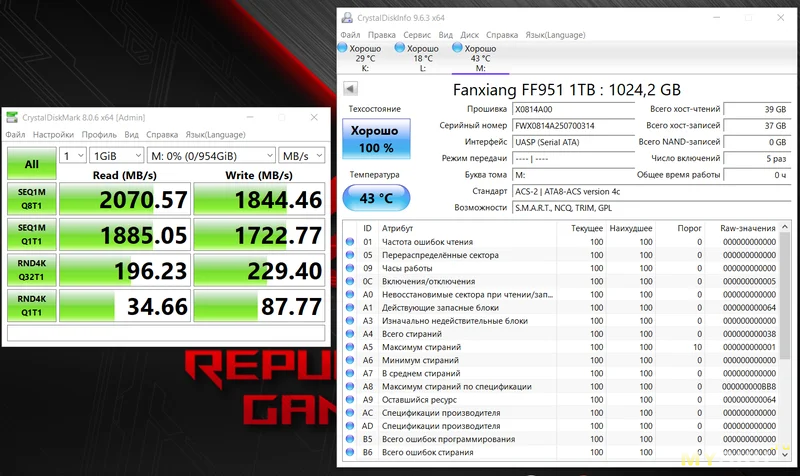Click scroll down arrow in SMART attribute list
Image resolution: width=800 pixels, height=476 pixels.
785,454
